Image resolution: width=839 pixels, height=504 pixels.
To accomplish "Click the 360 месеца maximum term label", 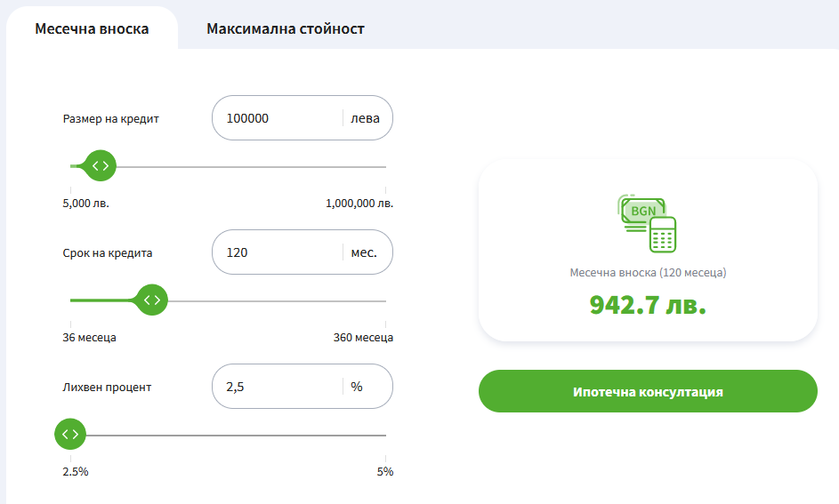I will tap(363, 338).
